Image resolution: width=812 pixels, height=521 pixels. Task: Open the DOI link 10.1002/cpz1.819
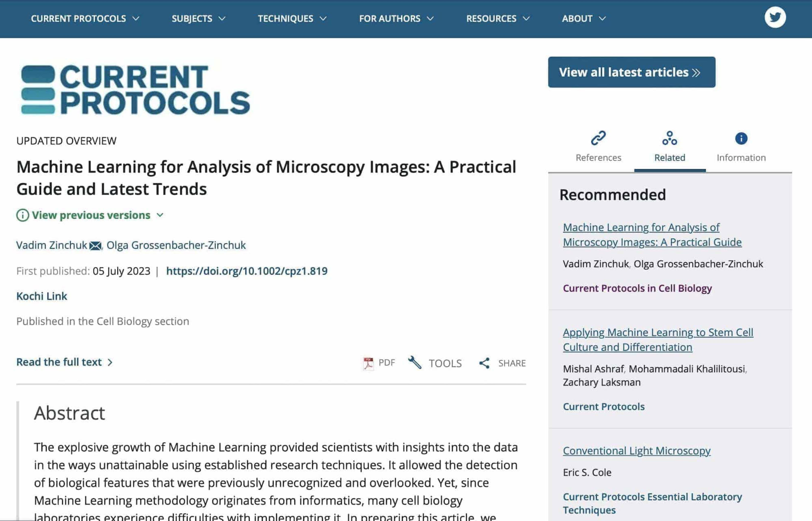click(x=247, y=271)
